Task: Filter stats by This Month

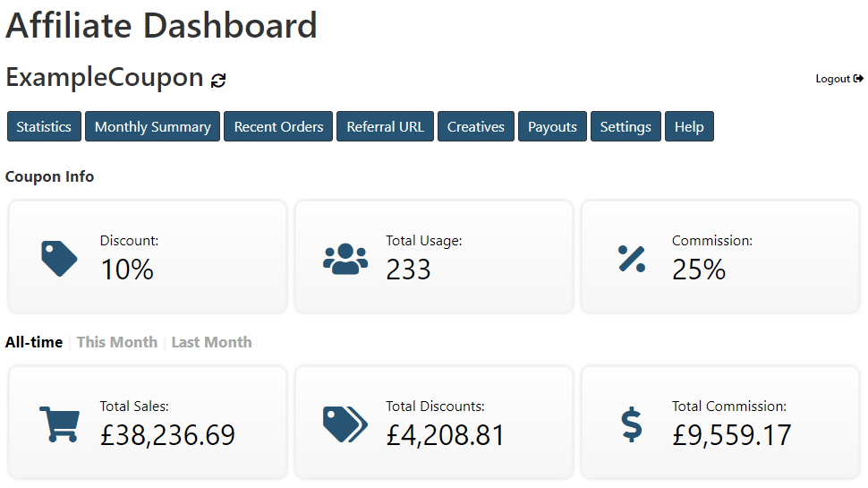Action: point(117,342)
